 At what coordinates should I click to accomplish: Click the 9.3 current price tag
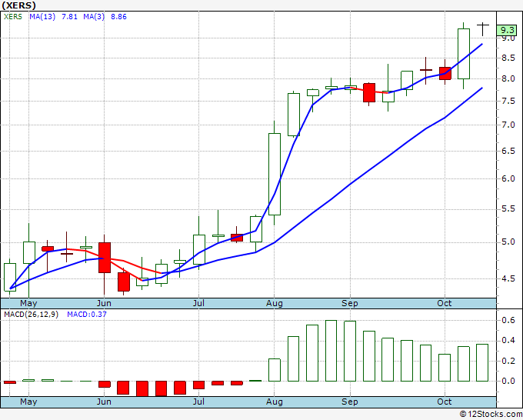coord(507,30)
